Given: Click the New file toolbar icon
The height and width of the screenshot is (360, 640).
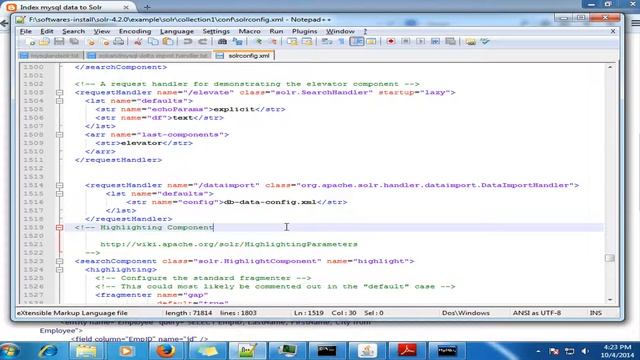Looking at the screenshot, I should [30, 42].
